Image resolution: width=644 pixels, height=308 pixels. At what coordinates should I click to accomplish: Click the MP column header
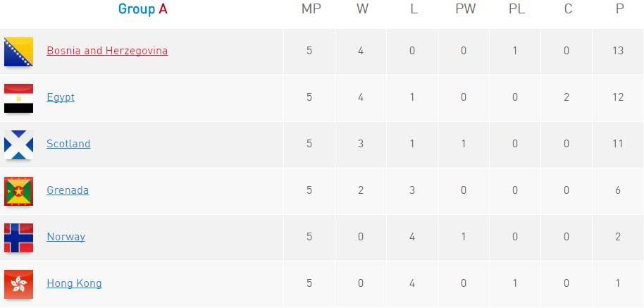pos(310,9)
